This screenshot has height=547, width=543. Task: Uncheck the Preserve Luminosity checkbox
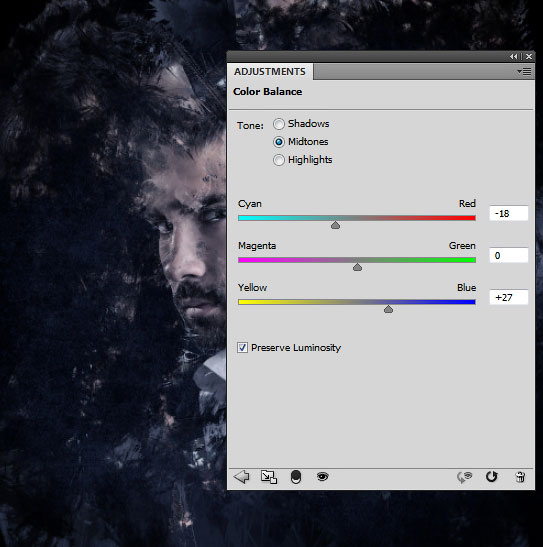coord(242,347)
